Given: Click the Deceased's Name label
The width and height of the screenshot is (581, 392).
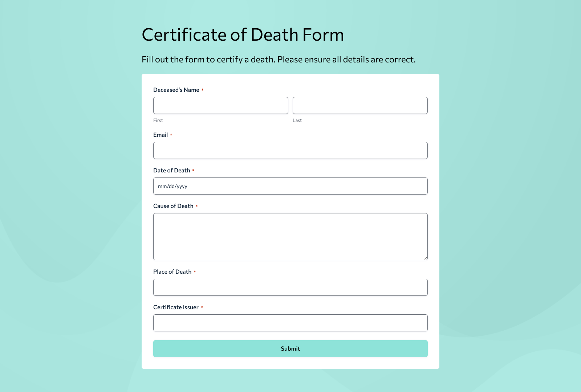Looking at the screenshot, I should point(176,90).
